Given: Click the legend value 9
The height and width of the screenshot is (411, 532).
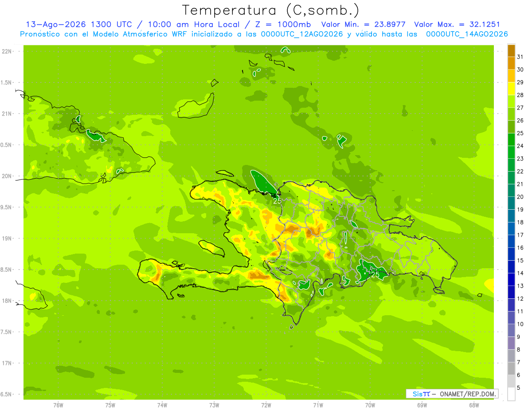Looking at the screenshot, I should pyautogui.click(x=519, y=337).
